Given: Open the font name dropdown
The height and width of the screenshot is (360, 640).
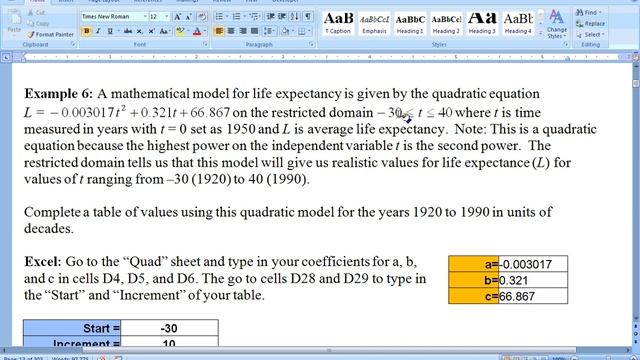Looking at the screenshot, I should (x=145, y=17).
